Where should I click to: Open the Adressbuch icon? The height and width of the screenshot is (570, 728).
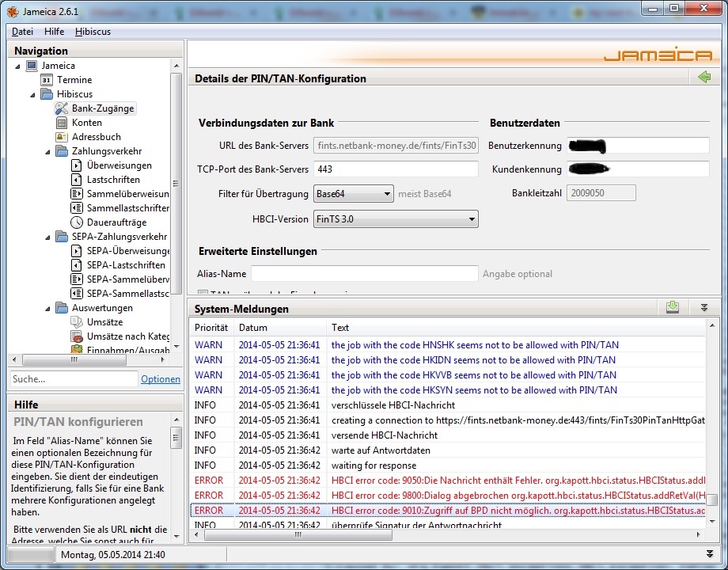tap(61, 137)
